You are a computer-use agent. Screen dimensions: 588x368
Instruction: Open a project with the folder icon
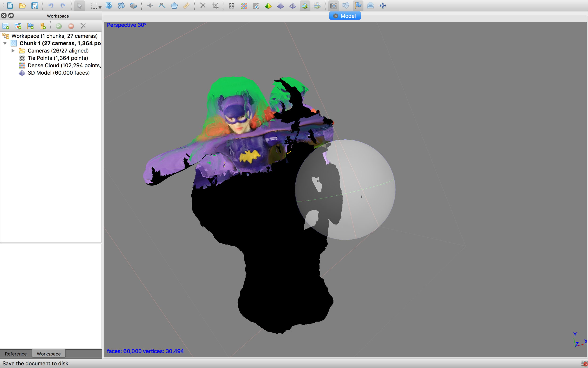[22, 6]
